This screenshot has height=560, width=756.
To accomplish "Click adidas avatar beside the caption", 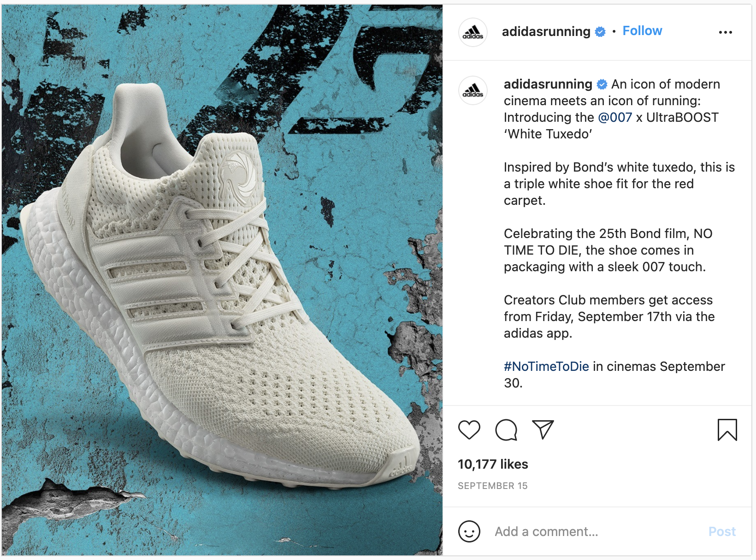I will click(473, 90).
